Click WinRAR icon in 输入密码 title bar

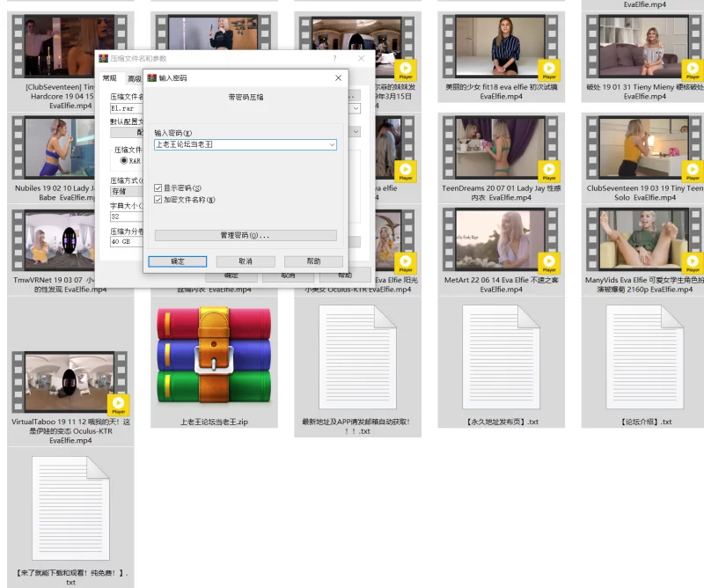(x=151, y=77)
